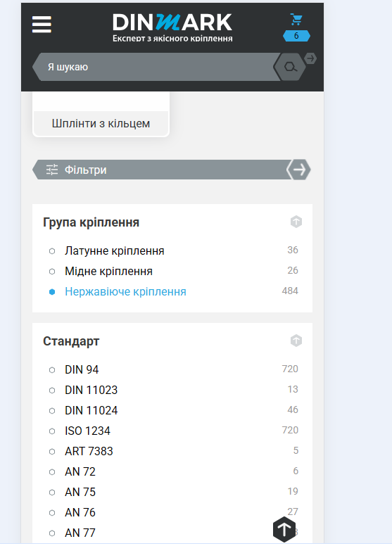The width and height of the screenshot is (392, 546).
Task: Collapse the Група кріплення section
Action: [296, 222]
